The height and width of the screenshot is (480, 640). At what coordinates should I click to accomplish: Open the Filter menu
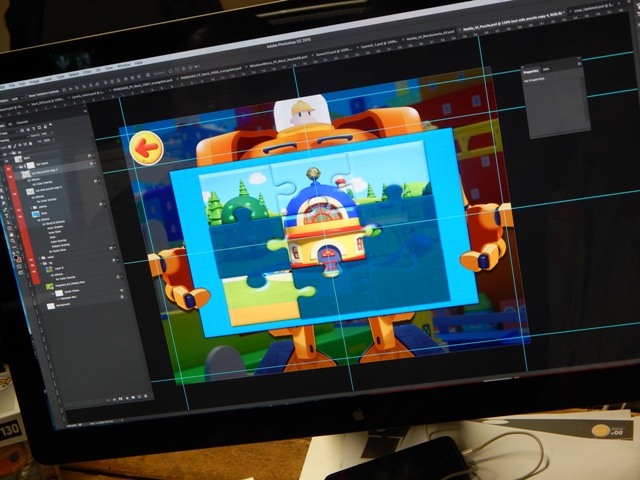click(x=87, y=72)
